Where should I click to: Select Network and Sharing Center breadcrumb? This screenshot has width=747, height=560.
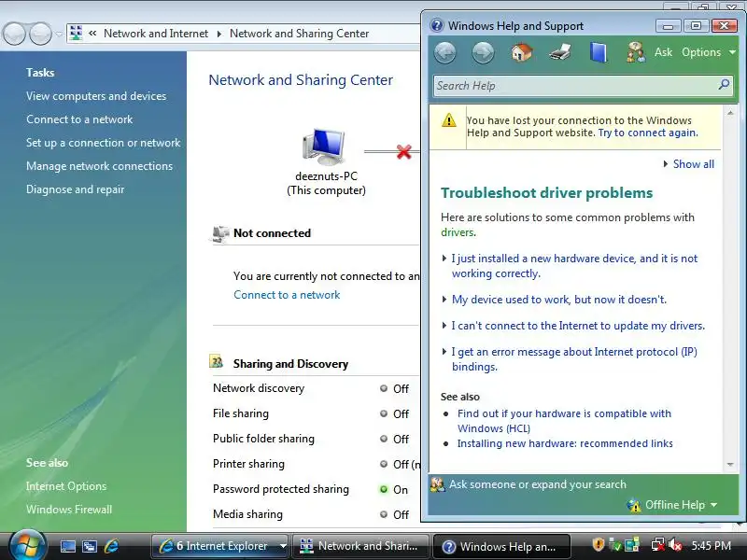coord(299,34)
